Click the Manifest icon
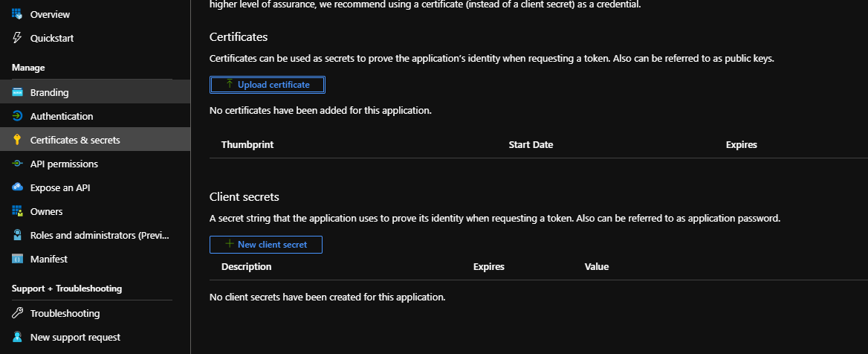The image size is (868, 354). (17, 259)
